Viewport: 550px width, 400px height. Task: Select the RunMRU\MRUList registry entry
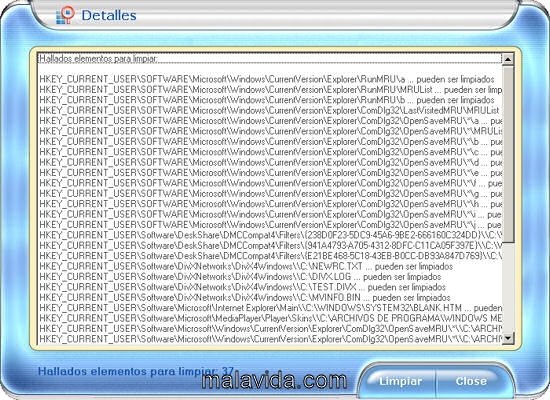pyautogui.click(x=270, y=90)
